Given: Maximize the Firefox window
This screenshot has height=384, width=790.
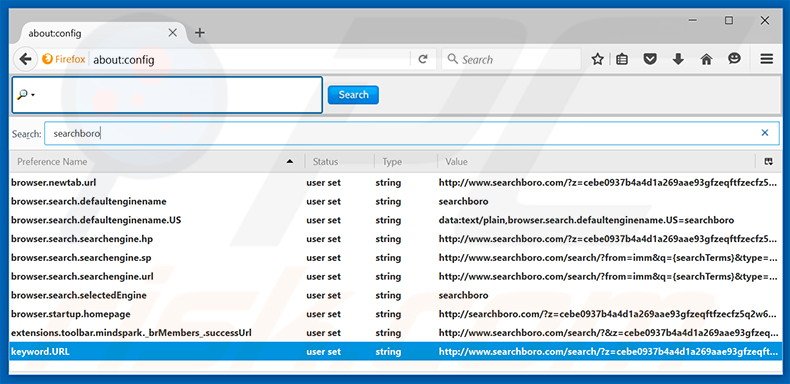Looking at the screenshot, I should click(x=729, y=21).
